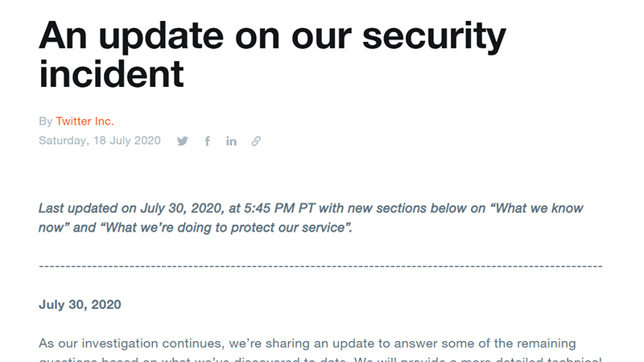Click the bold "July 30, 2020" section heading
This screenshot has width=644, height=362.
(80, 305)
